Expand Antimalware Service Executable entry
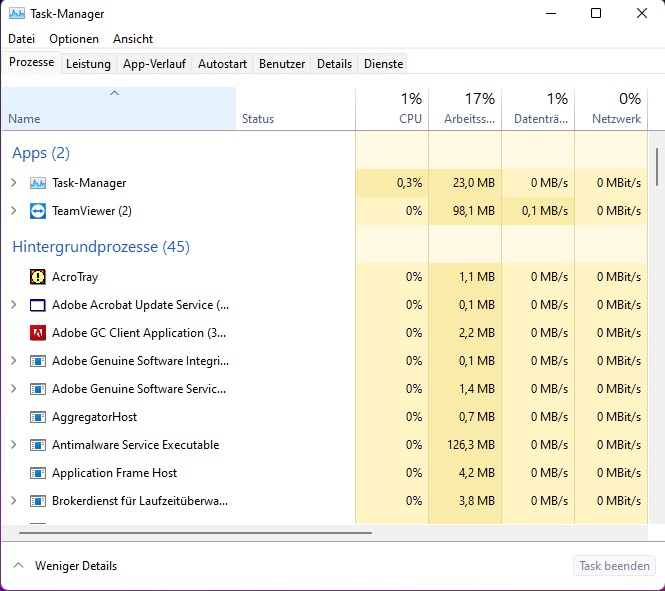Image resolution: width=665 pixels, height=591 pixels. pos(14,445)
